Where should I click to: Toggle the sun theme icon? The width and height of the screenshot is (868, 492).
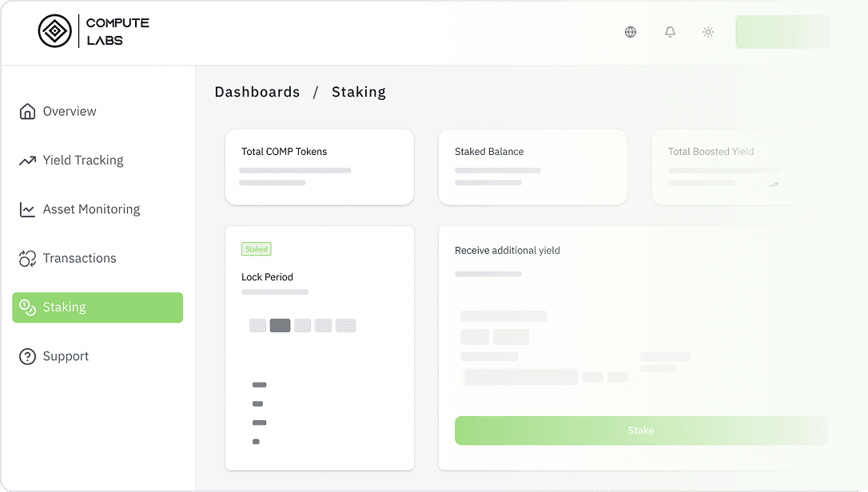708,32
